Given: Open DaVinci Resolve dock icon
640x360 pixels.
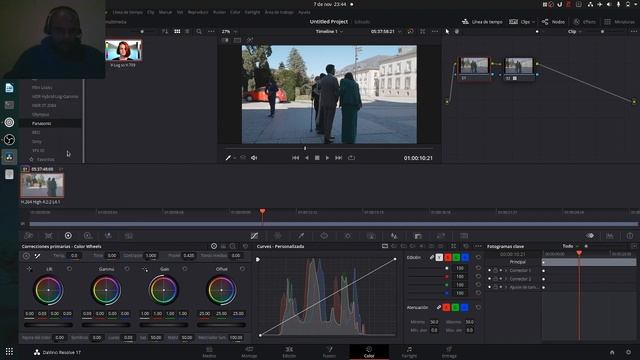Looking at the screenshot, I should coord(9,157).
